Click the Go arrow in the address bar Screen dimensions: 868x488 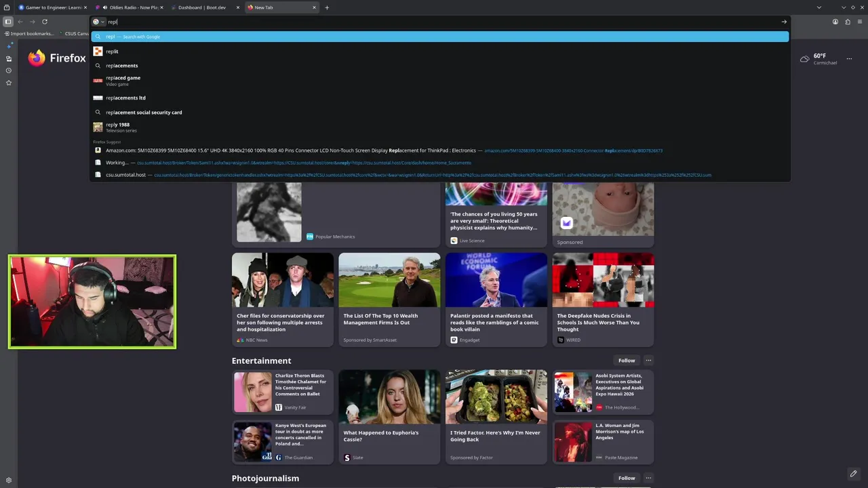coord(784,22)
